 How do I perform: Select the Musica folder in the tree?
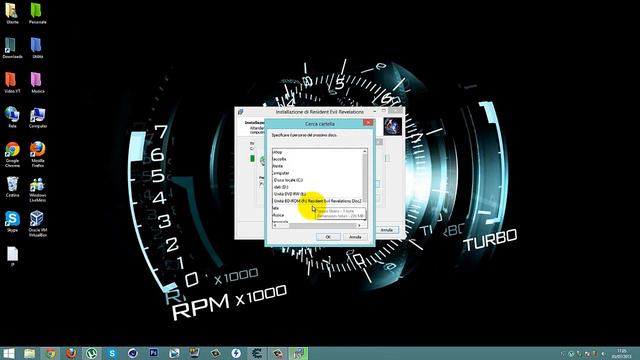tap(278, 215)
